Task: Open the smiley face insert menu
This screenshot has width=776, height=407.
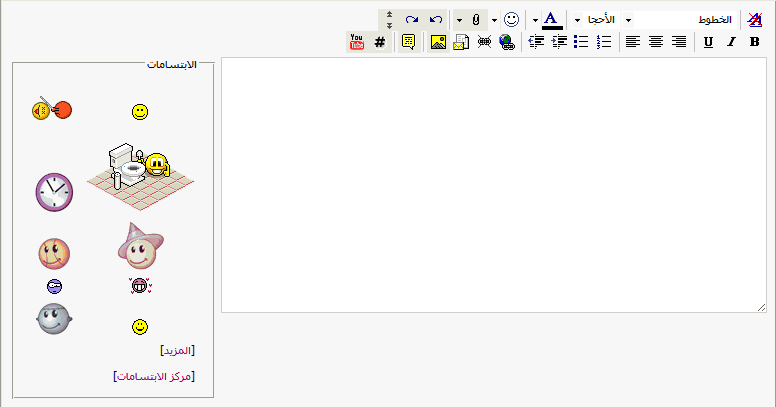Action: [x=511, y=19]
